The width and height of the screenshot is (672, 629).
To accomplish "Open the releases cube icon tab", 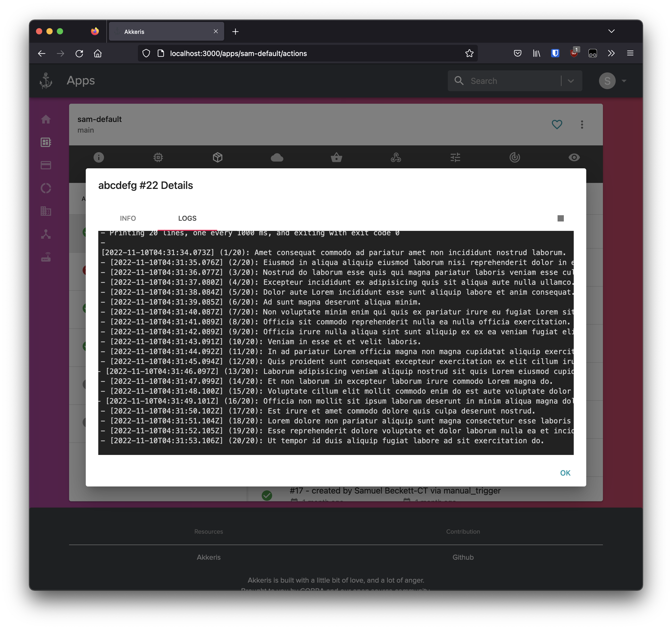I will click(x=217, y=157).
